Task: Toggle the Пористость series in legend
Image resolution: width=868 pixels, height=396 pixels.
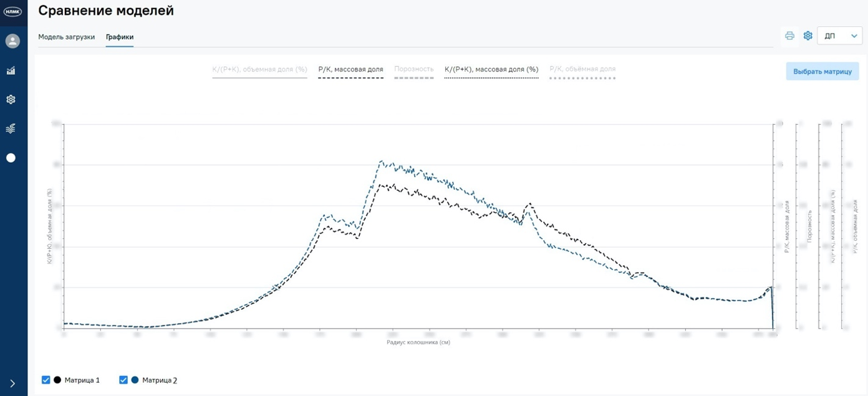Action: click(413, 69)
